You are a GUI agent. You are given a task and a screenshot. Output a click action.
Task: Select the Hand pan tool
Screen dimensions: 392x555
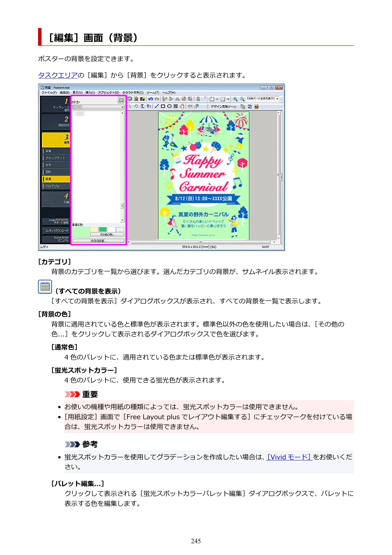point(182,106)
